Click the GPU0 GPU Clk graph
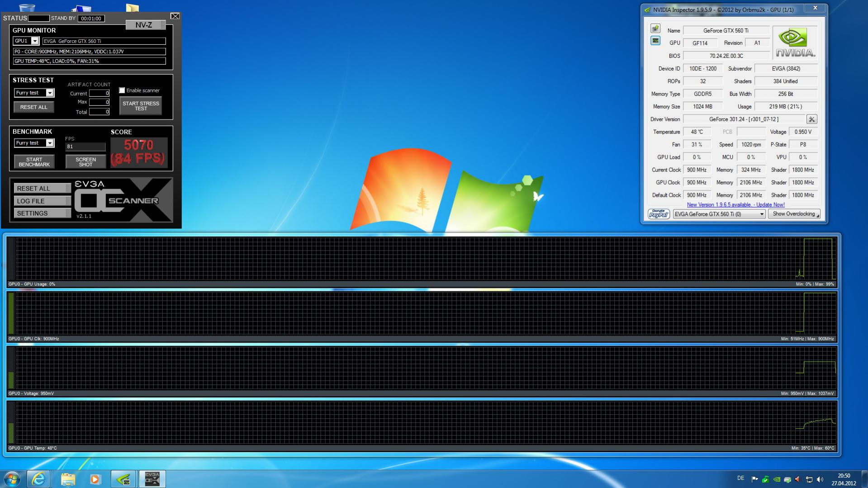 (x=423, y=313)
